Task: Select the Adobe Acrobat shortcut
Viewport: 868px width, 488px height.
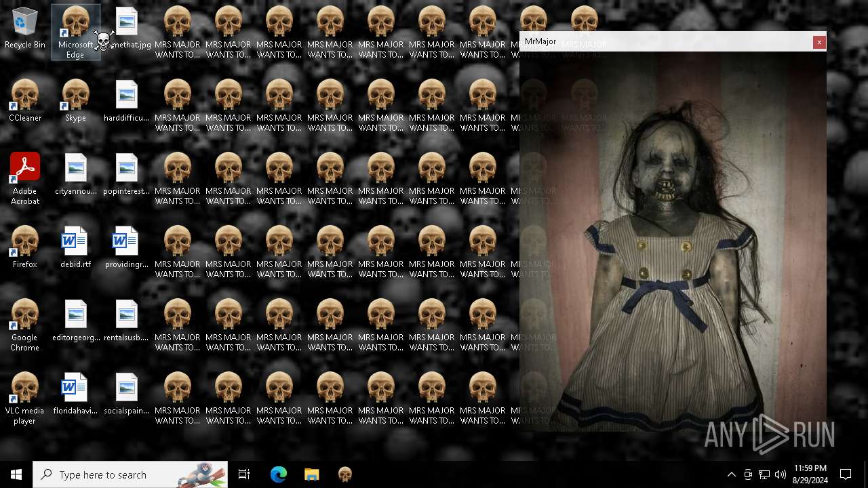Action: pos(25,180)
